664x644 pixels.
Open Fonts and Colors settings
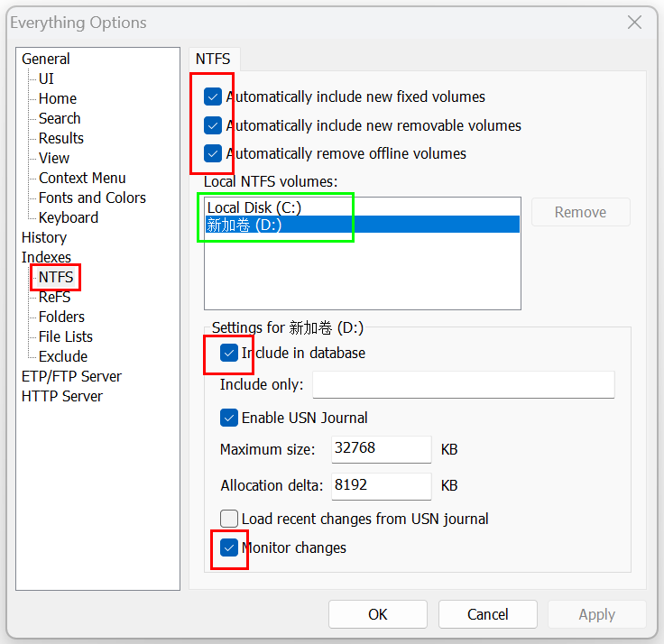(92, 198)
